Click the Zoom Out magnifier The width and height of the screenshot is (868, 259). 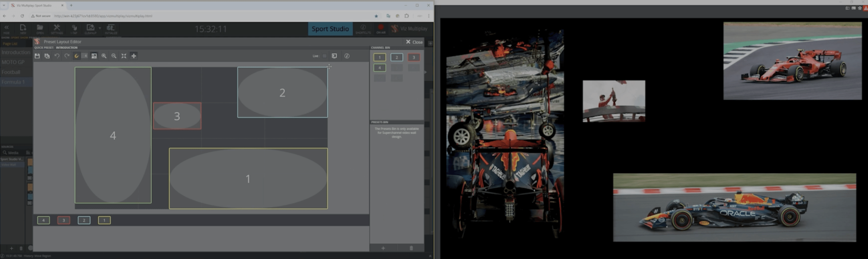pyautogui.click(x=114, y=56)
